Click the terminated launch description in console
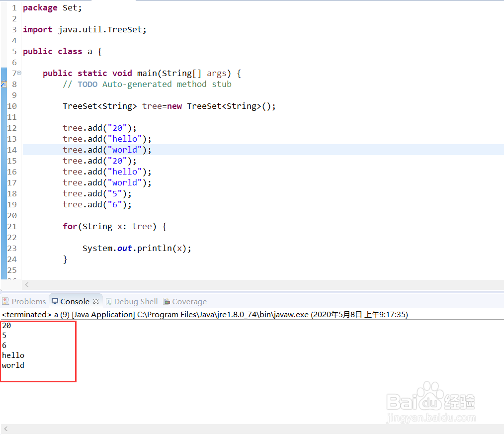Screen dimensions: 504x435 click(205, 314)
